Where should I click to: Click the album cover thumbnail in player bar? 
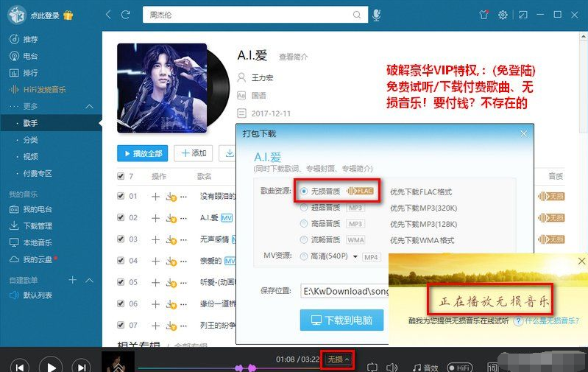pyautogui.click(x=118, y=361)
